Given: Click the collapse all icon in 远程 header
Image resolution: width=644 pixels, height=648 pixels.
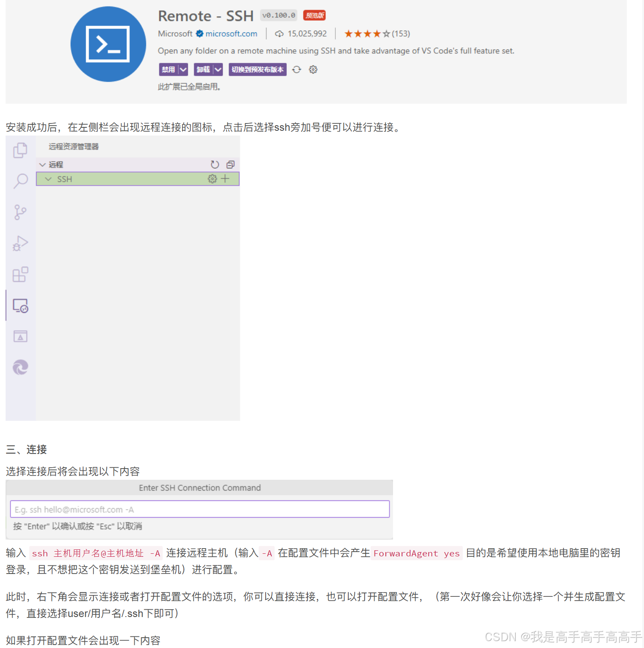Looking at the screenshot, I should point(230,164).
